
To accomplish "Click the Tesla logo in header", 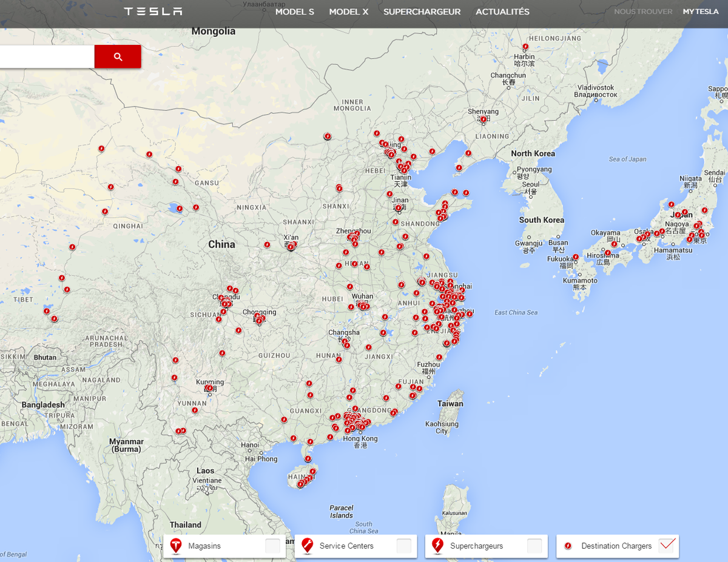I will tap(153, 12).
